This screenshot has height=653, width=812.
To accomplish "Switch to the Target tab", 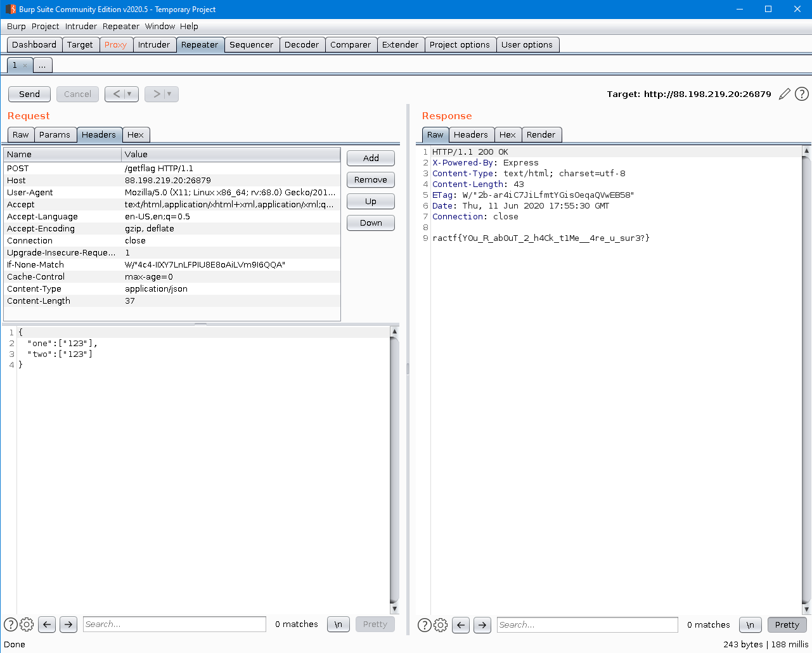I will coord(80,45).
